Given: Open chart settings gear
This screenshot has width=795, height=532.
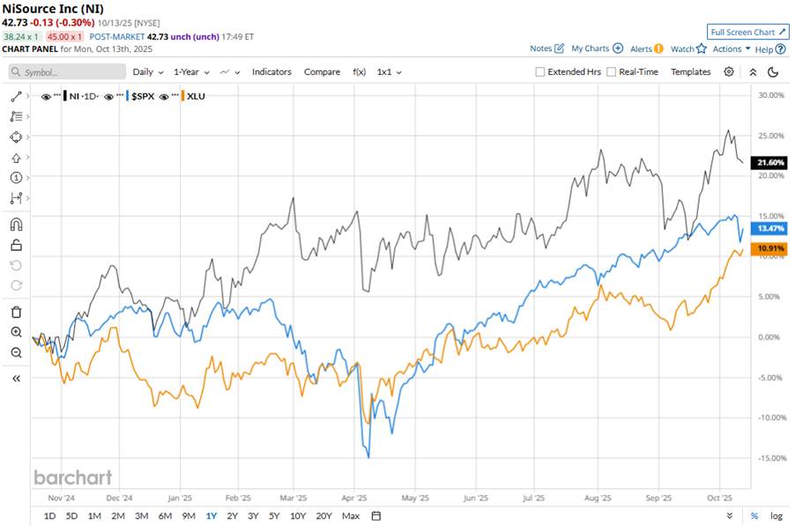Looking at the screenshot, I should (x=728, y=72).
